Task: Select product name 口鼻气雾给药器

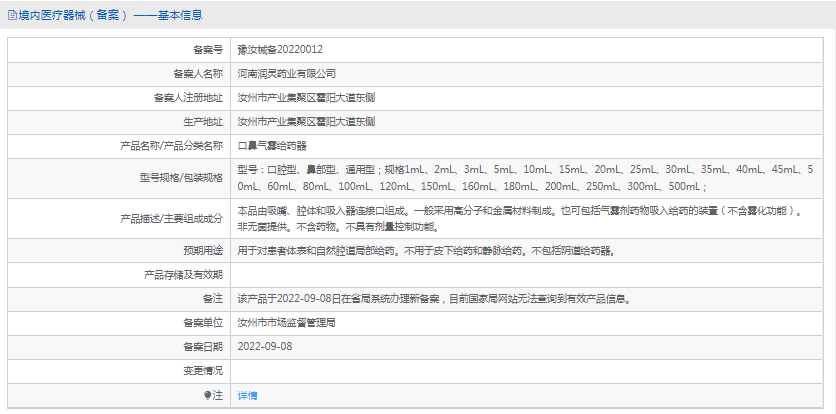Action: coord(272,146)
